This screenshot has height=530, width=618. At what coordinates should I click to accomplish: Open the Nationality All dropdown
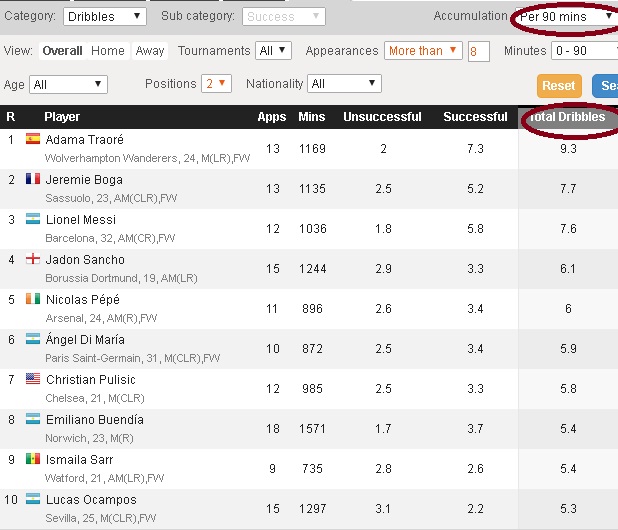(344, 84)
